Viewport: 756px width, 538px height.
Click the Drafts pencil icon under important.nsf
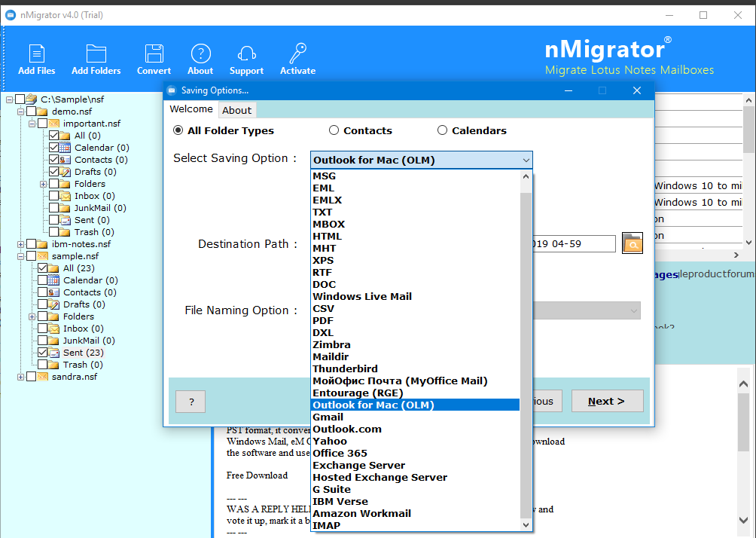click(65, 172)
